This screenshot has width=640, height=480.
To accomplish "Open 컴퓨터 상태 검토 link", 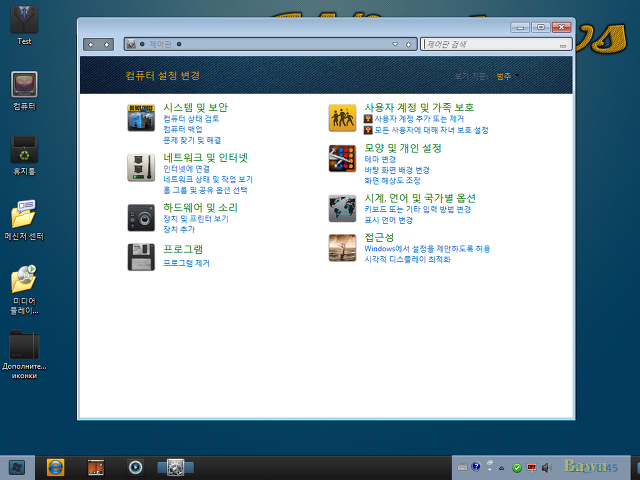I will [191, 119].
